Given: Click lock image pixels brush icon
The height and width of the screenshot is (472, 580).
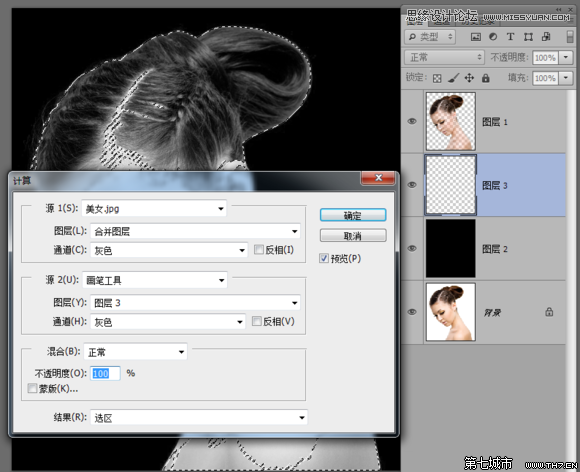Looking at the screenshot, I should pyautogui.click(x=453, y=78).
